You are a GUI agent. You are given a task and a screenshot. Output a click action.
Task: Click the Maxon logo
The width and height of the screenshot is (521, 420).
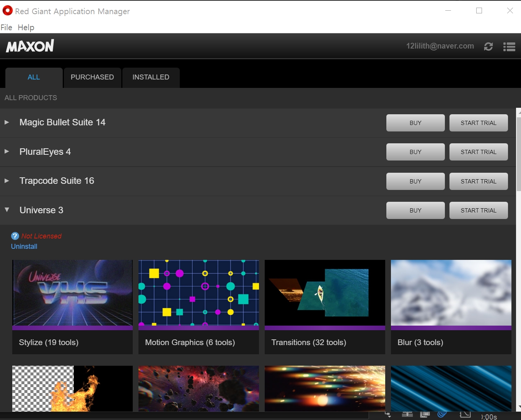[30, 46]
